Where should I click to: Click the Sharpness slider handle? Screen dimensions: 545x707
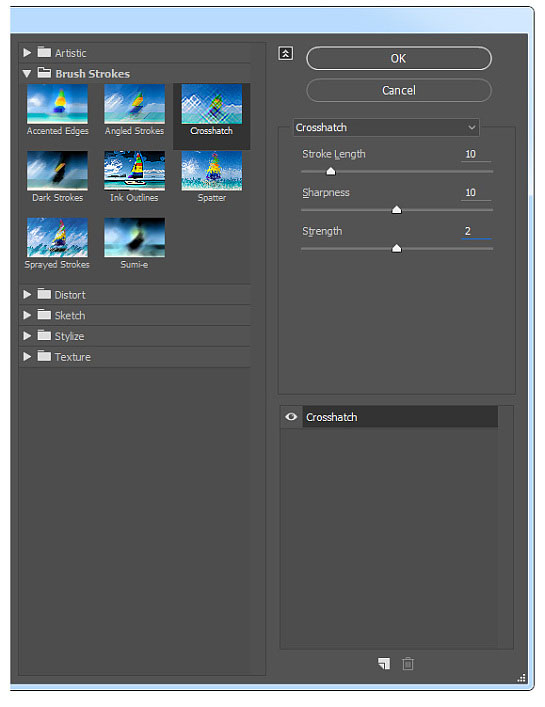[x=396, y=210]
